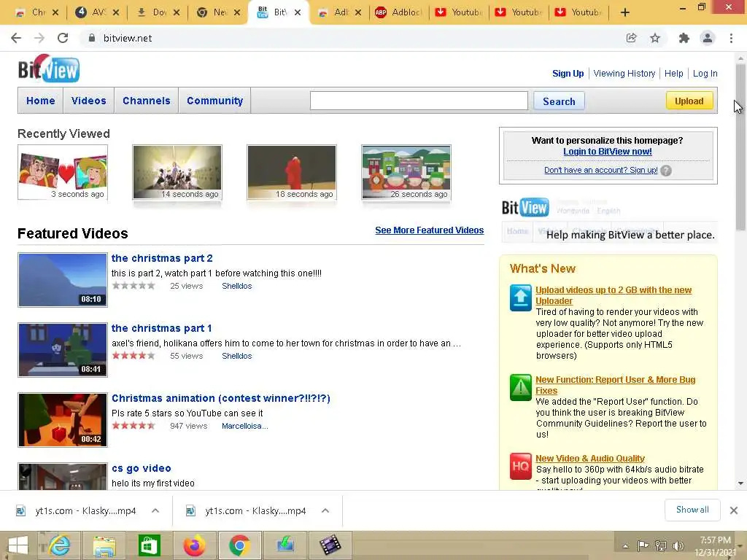The width and height of the screenshot is (747, 560).
Task: Switch to the Adblock tab
Action: click(399, 12)
